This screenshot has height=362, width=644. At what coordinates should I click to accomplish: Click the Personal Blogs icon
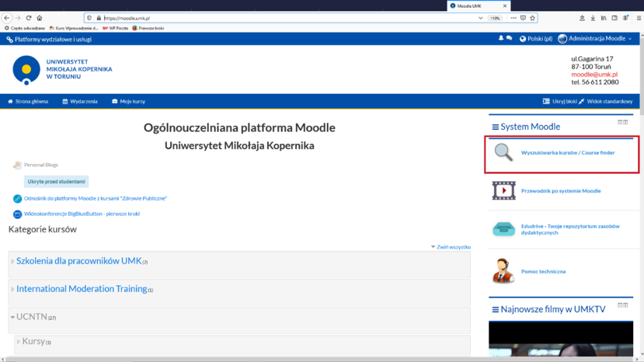[17, 165]
